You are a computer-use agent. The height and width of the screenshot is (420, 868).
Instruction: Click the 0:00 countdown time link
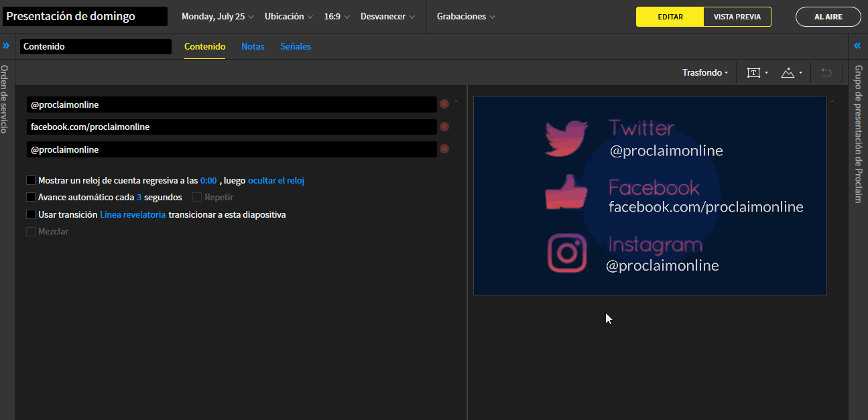[208, 180]
